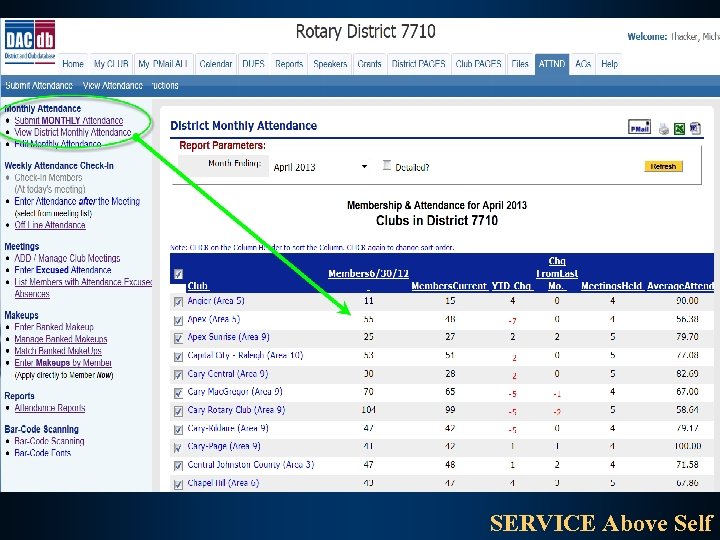Sort by AverageAttend column header
Screen dimensions: 720x540
coord(680,286)
